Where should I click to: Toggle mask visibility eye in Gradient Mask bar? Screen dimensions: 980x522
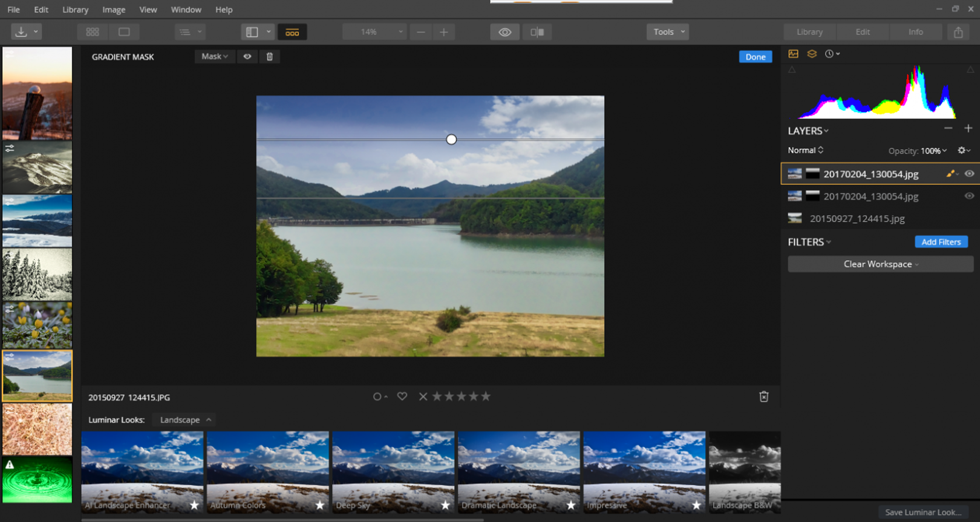click(x=247, y=57)
